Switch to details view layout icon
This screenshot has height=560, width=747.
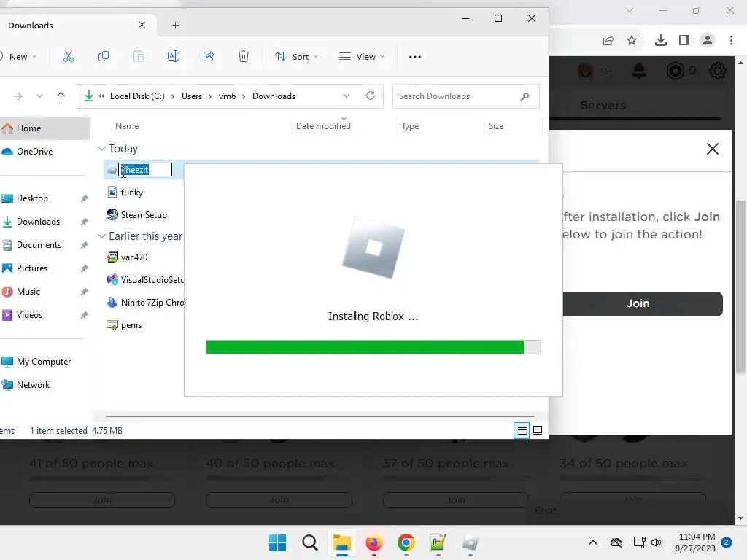click(522, 430)
